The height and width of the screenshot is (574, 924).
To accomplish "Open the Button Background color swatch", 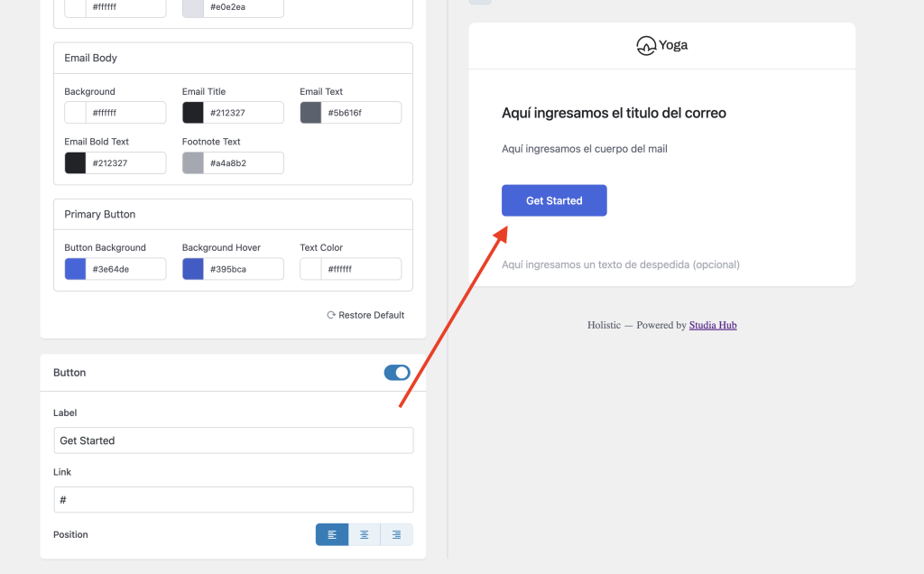I will [x=76, y=269].
